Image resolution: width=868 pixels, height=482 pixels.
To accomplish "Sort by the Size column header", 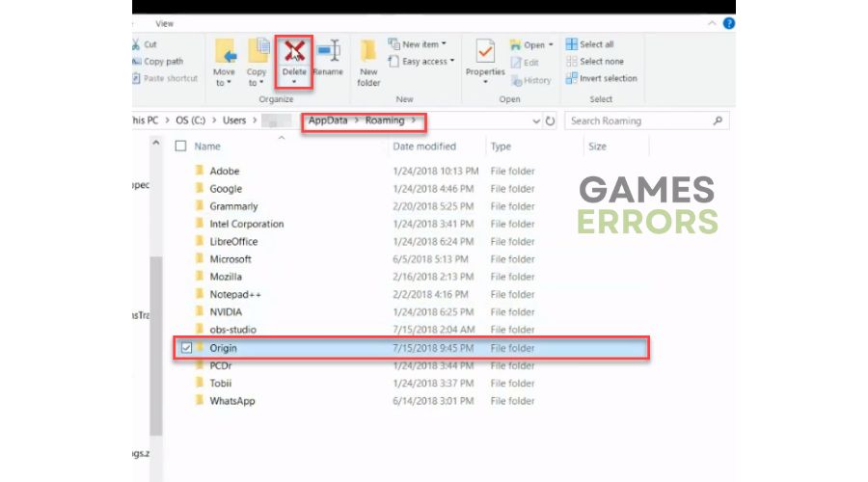I will pos(597,147).
